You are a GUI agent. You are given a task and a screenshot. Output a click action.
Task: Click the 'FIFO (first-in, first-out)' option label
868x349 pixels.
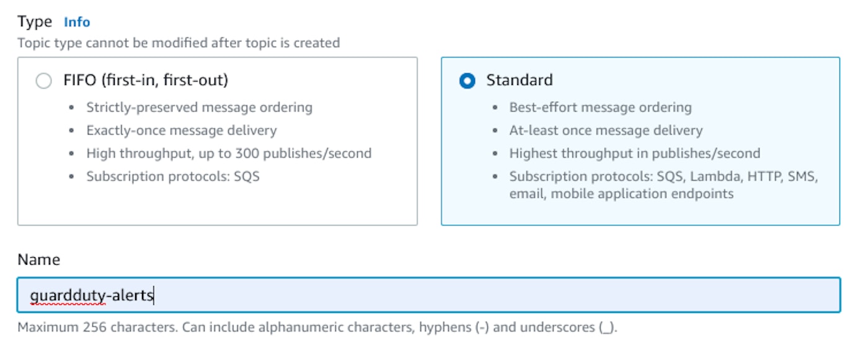coord(146,81)
